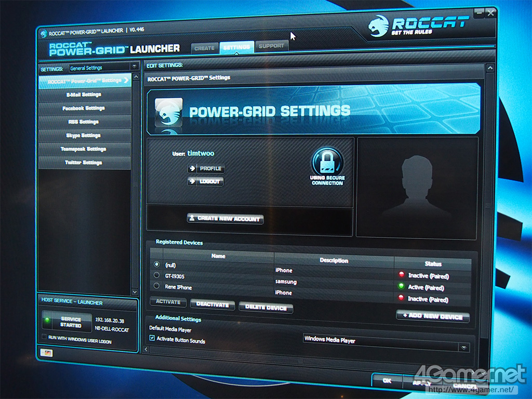Open the SUPPORT tab
Viewport: 532px width, 399px height.
[271, 46]
